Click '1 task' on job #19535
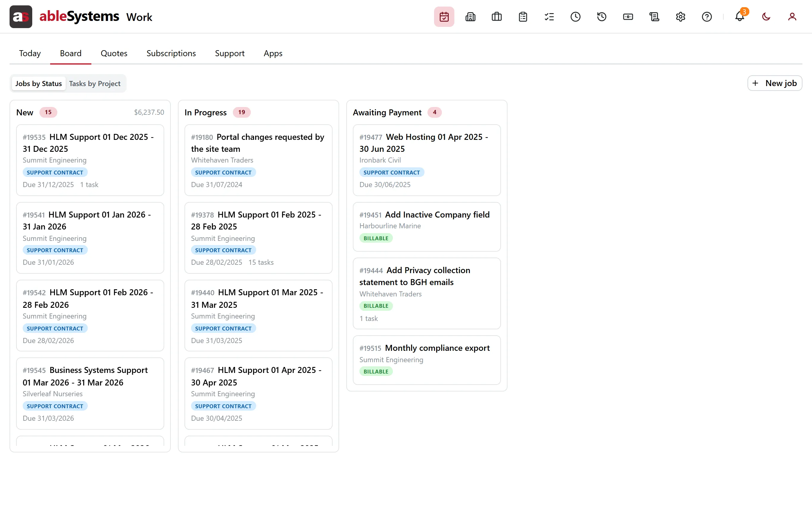The image size is (812, 508). pos(89,185)
